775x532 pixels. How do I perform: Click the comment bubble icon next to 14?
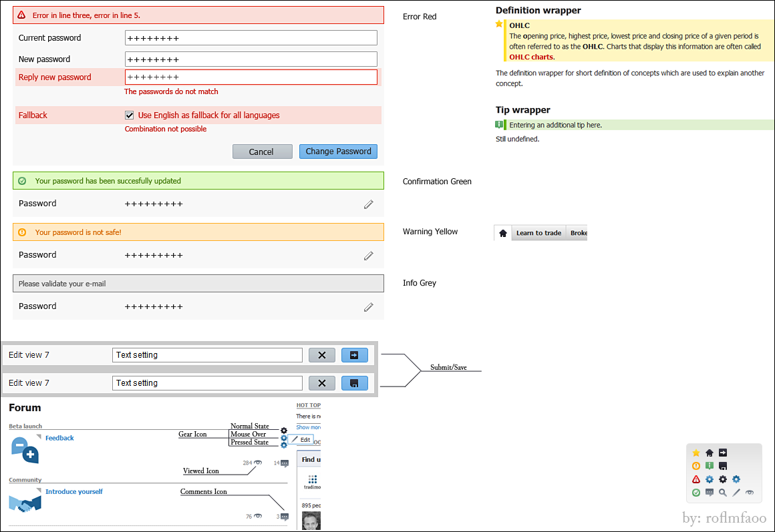pyautogui.click(x=285, y=463)
